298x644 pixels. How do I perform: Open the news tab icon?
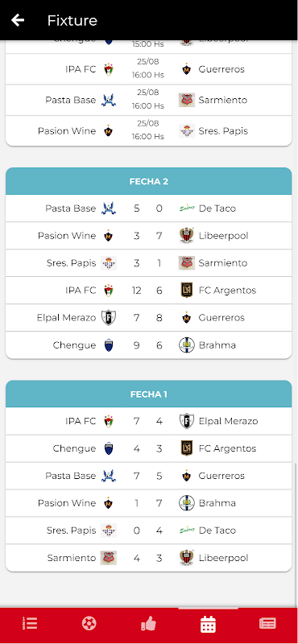(267, 623)
